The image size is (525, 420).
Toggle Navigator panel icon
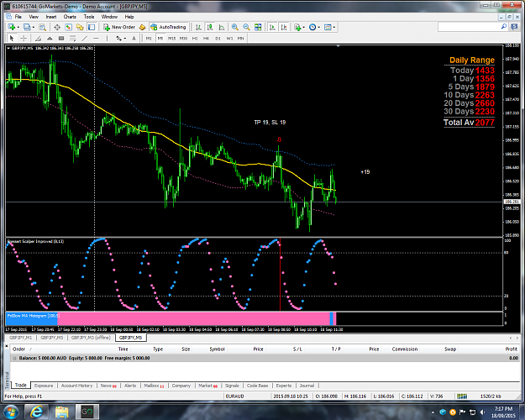68,27
